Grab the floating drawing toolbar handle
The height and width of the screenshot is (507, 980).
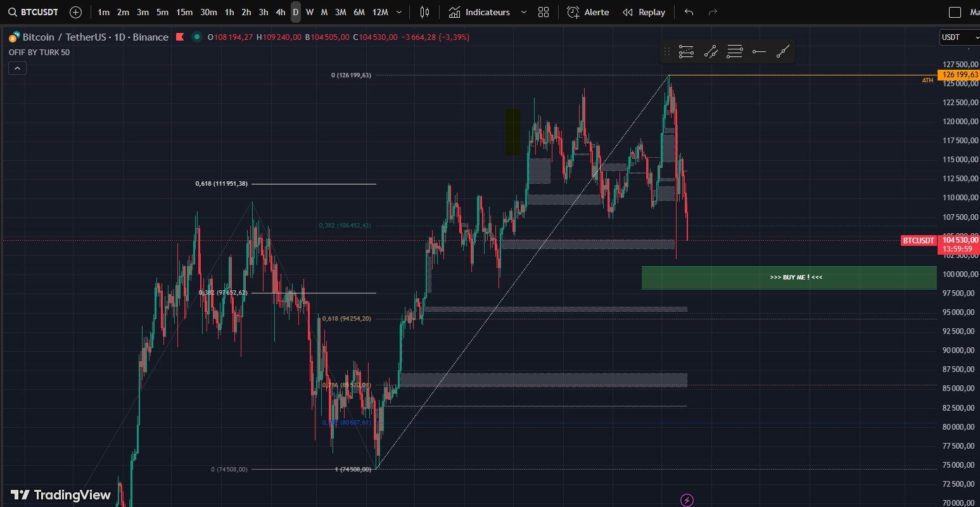(x=666, y=52)
